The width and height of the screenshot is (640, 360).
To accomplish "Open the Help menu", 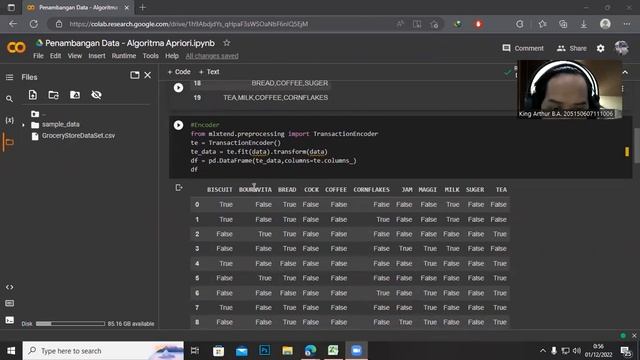I will tap(172, 56).
